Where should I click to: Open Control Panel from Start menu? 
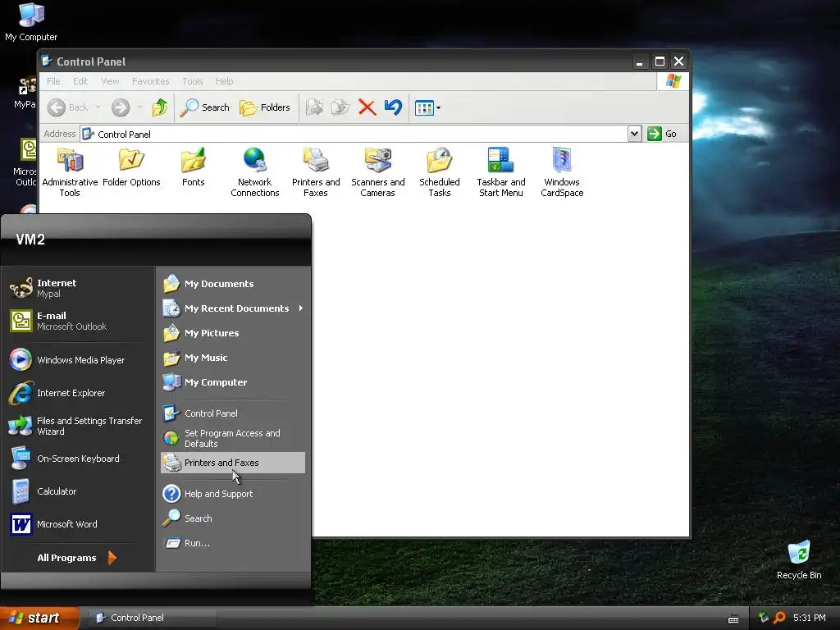pos(233,413)
